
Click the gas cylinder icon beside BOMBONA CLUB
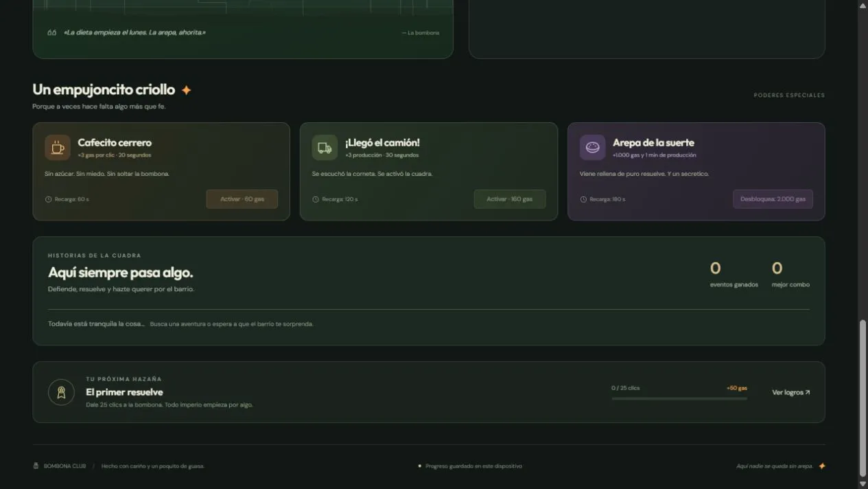[36, 466]
